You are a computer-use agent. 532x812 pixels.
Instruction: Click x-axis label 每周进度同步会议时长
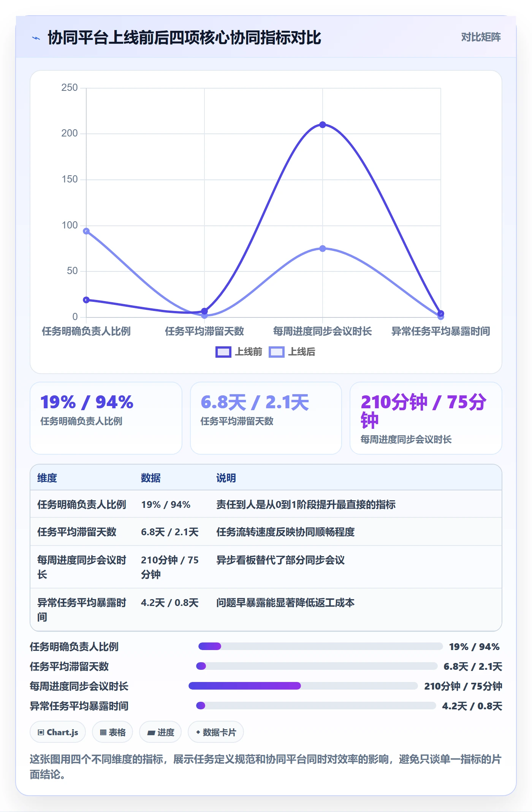(x=323, y=331)
